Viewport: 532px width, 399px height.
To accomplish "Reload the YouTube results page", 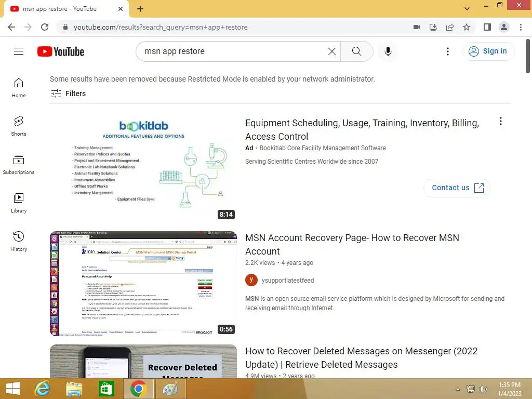I will 45,27.
